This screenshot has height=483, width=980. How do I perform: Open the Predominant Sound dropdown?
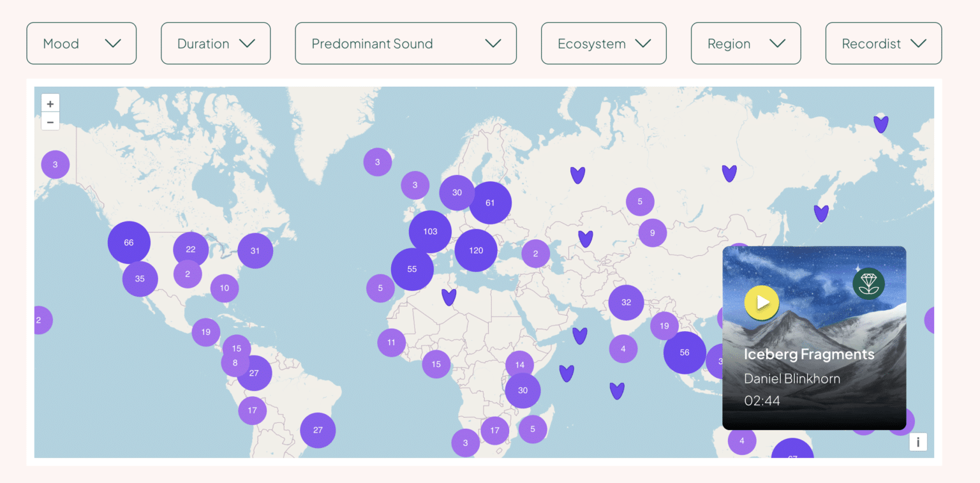(x=406, y=43)
